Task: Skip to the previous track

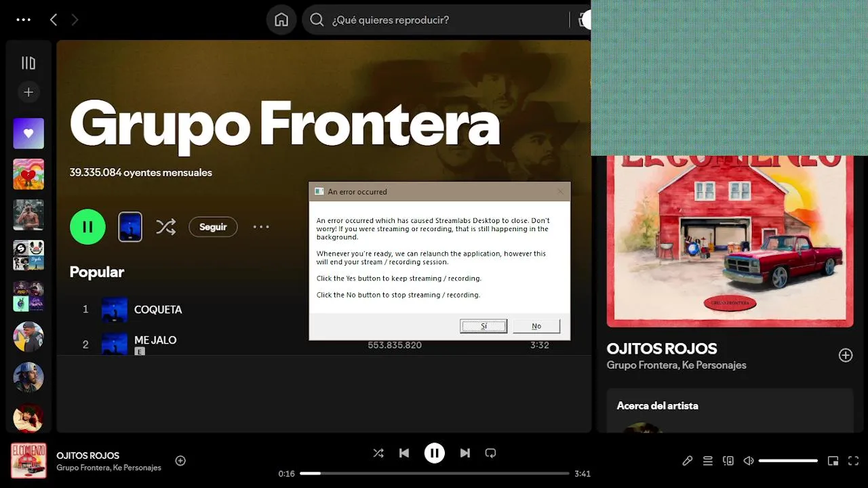Action: (404, 453)
